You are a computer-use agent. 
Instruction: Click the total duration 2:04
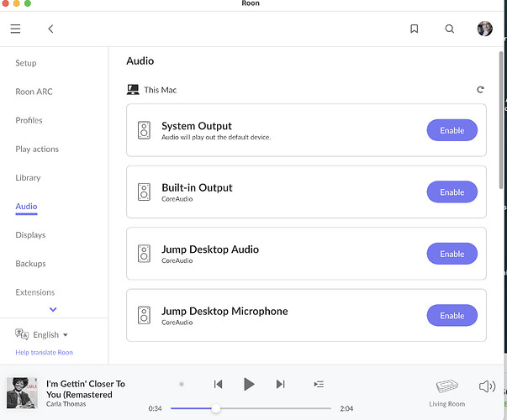click(x=346, y=408)
